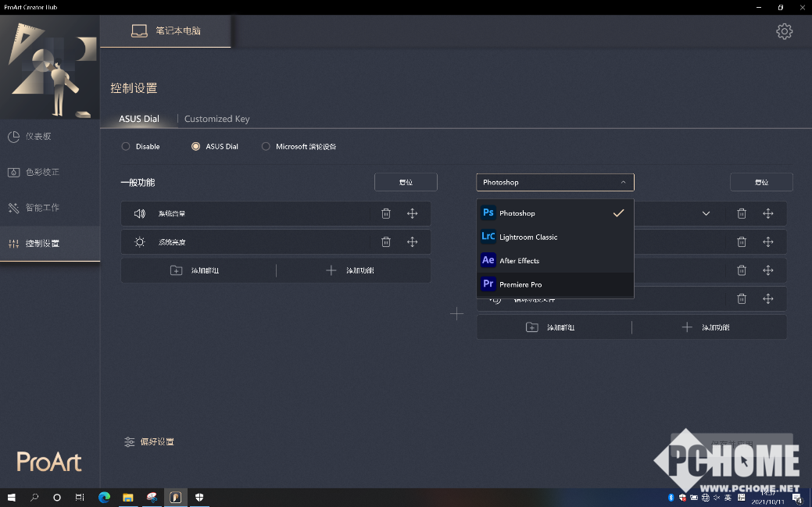Select 控制设置 in the sidebar
Screen dimensions: 812x507
pos(50,244)
